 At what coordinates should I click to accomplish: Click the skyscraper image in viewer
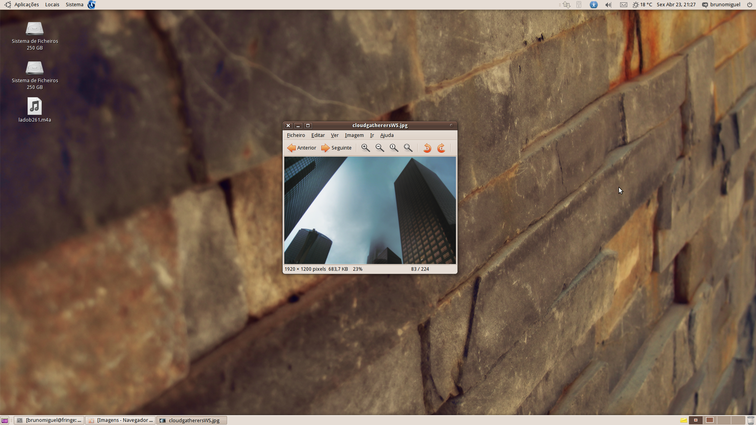click(370, 210)
